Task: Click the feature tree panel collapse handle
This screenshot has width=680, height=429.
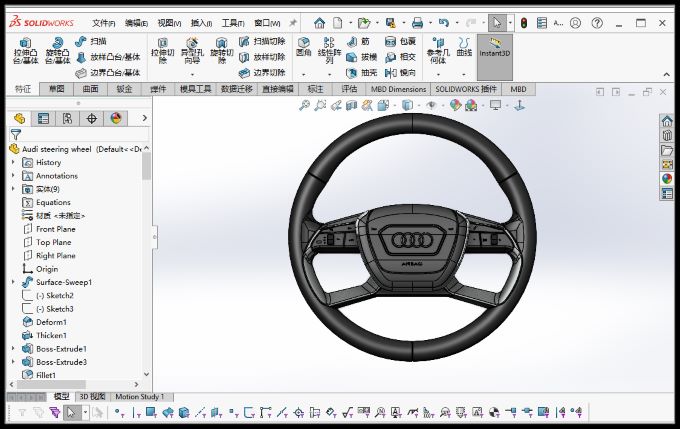Action: (154, 237)
